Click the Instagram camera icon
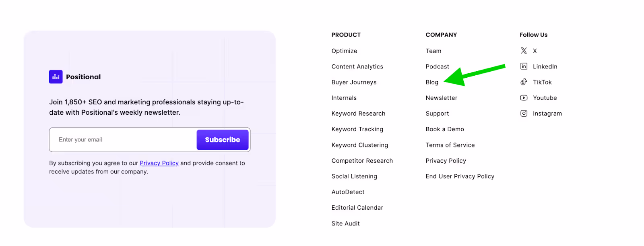 (x=524, y=114)
